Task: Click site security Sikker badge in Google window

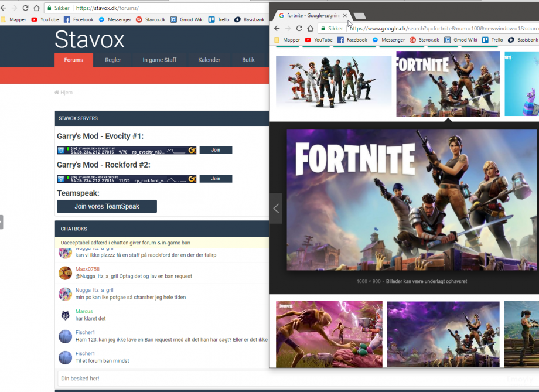Action: point(332,29)
